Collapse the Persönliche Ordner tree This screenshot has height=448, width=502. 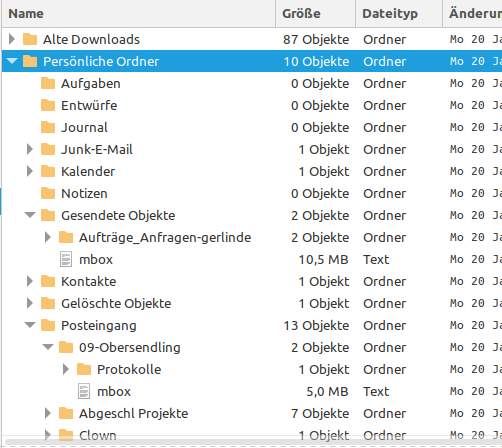pos(12,61)
